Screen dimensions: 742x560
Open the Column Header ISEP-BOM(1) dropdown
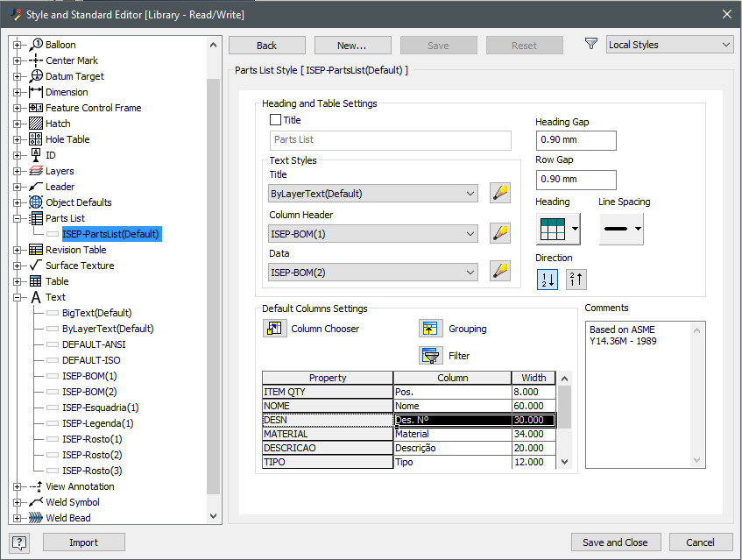373,234
